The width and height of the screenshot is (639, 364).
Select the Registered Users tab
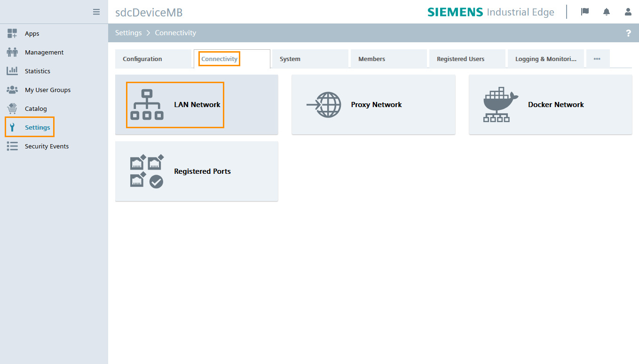[x=460, y=59]
